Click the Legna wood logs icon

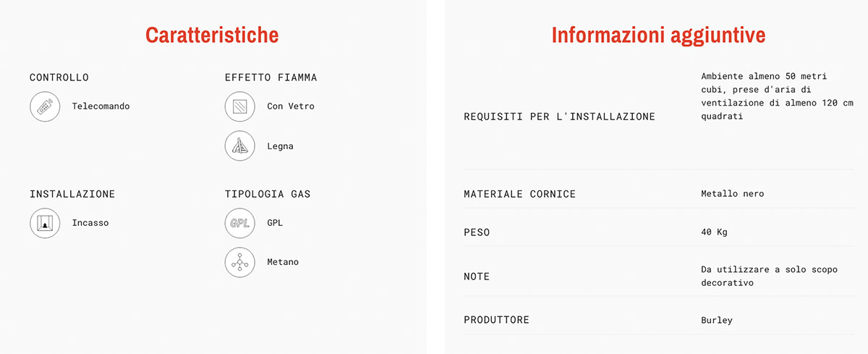(x=240, y=146)
